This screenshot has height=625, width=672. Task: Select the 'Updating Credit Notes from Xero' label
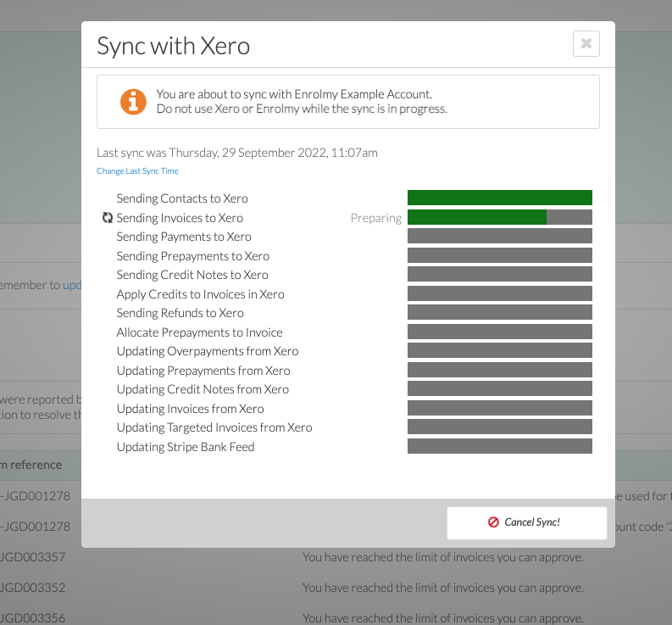[203, 389]
